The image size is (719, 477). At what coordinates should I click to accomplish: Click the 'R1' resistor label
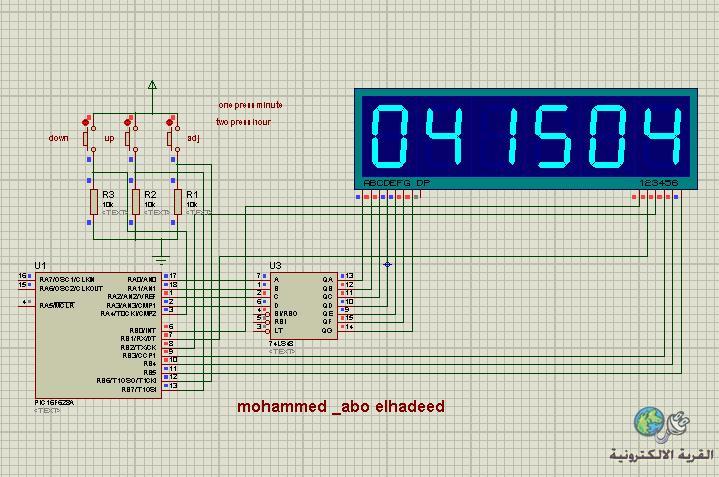(192, 194)
